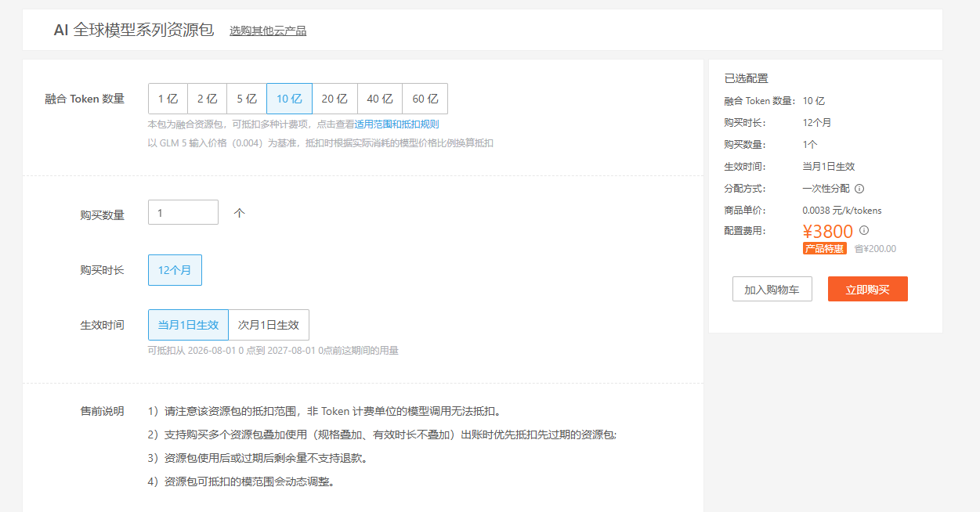Click the ¥3800 configuration price
The image size is (980, 512).
click(x=828, y=231)
